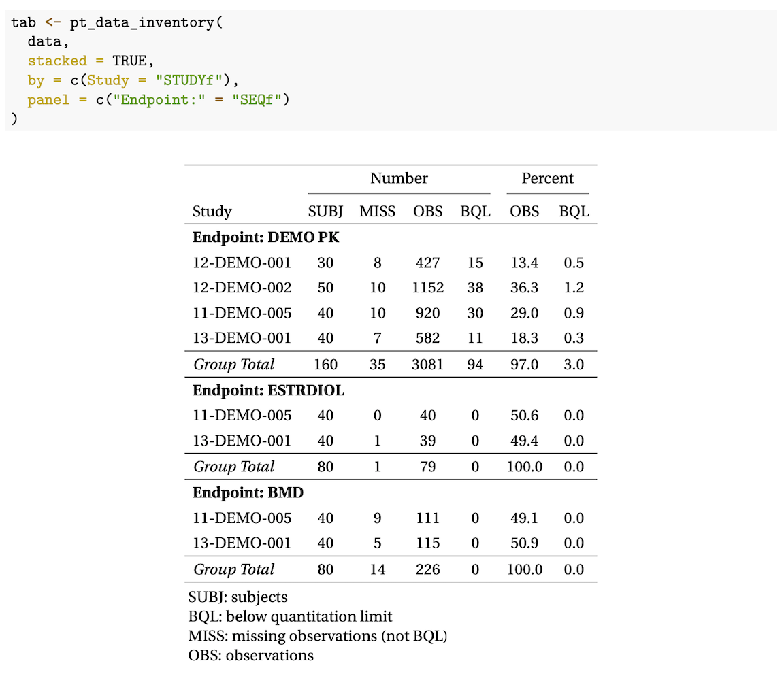Click the 226 observations total for BMD
Viewport: 784px width, 687px height.
427,569
